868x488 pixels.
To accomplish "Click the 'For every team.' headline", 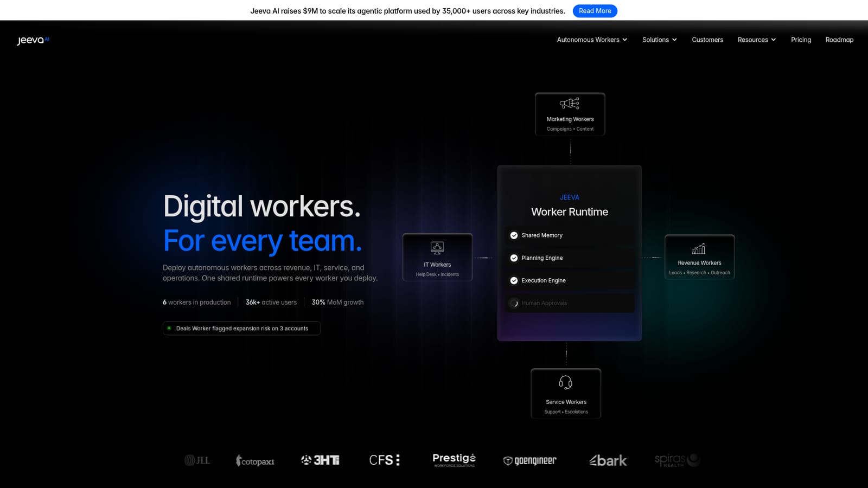I will [263, 241].
